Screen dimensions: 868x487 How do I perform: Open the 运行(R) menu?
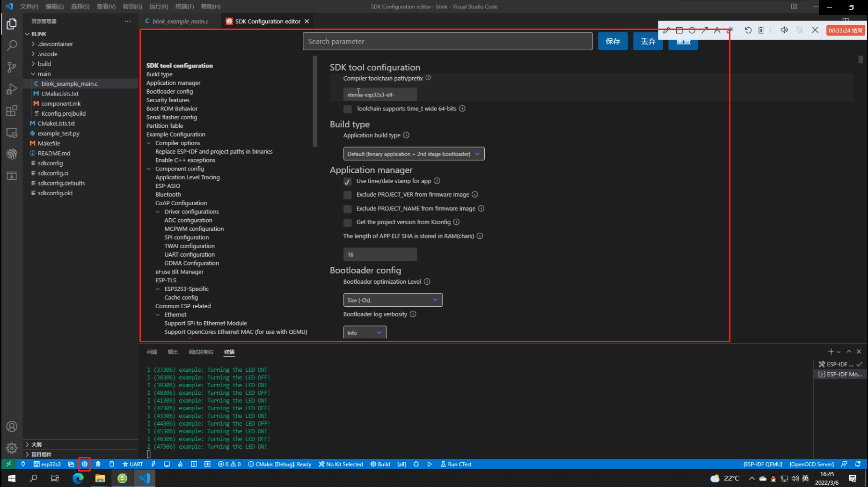click(159, 7)
